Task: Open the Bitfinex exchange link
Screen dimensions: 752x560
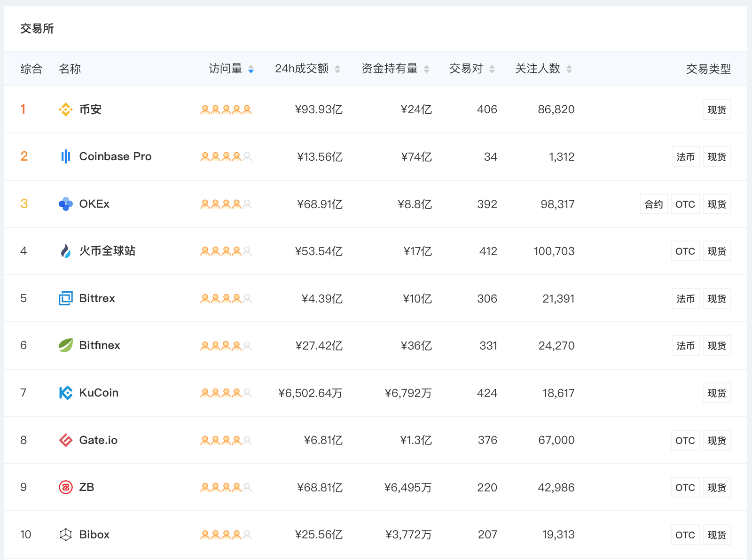Action: click(100, 345)
